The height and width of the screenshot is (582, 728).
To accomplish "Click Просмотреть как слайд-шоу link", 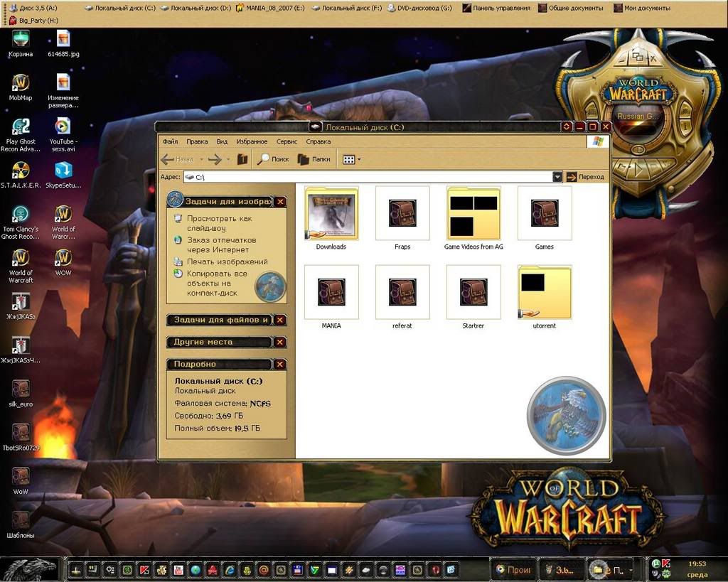I will pos(219,223).
